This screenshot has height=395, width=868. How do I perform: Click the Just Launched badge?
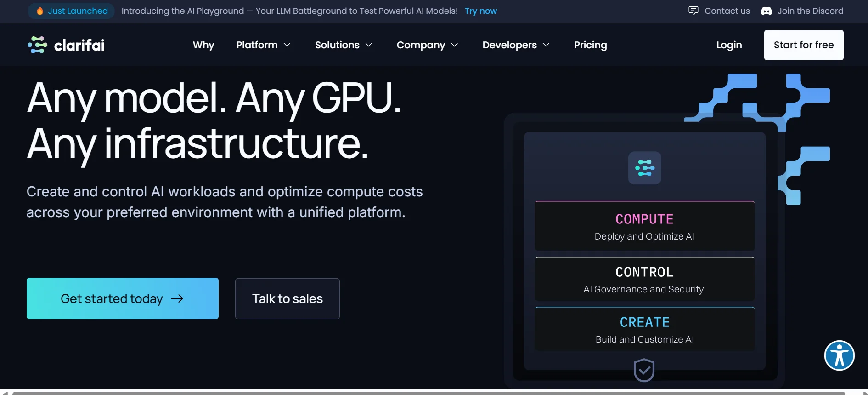[x=72, y=11]
